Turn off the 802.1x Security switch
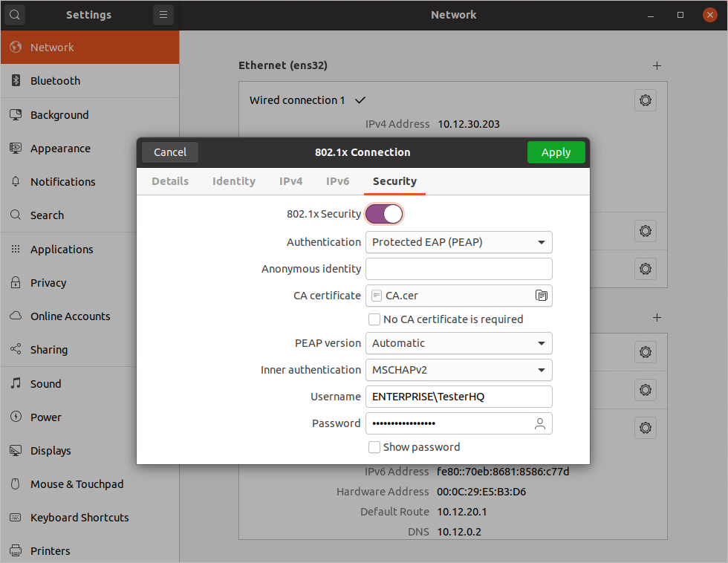Viewport: 728px width, 563px height. pos(384,214)
